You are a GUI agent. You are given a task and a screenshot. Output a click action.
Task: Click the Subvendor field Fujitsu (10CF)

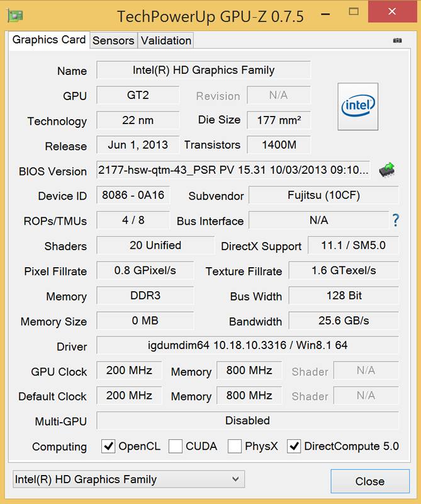click(x=323, y=195)
